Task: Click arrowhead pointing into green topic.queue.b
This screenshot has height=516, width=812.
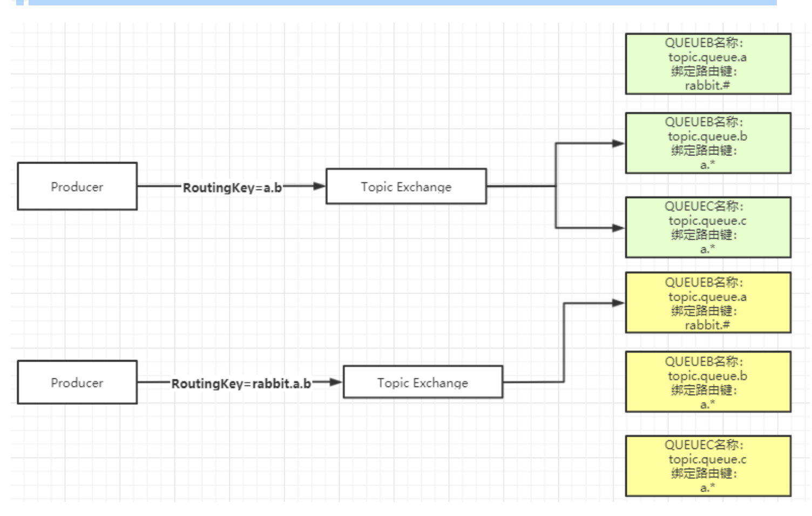Action: 618,144
